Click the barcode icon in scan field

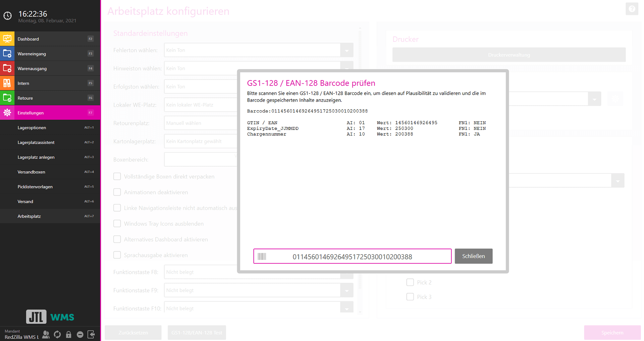(x=262, y=257)
